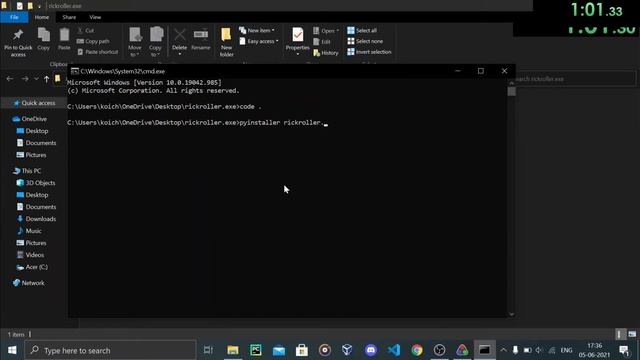Click the Up one level arrow

[47, 78]
